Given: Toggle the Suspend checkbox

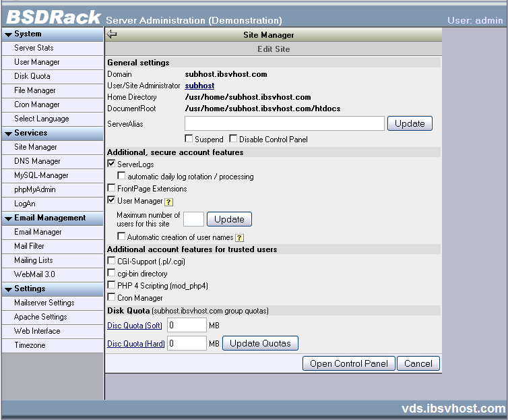Looking at the screenshot, I should [x=189, y=138].
